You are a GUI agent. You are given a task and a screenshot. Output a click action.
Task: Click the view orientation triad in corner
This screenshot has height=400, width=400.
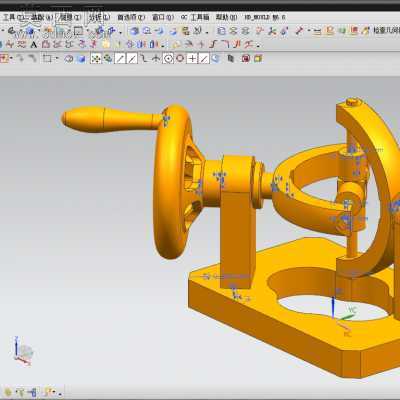23,351
